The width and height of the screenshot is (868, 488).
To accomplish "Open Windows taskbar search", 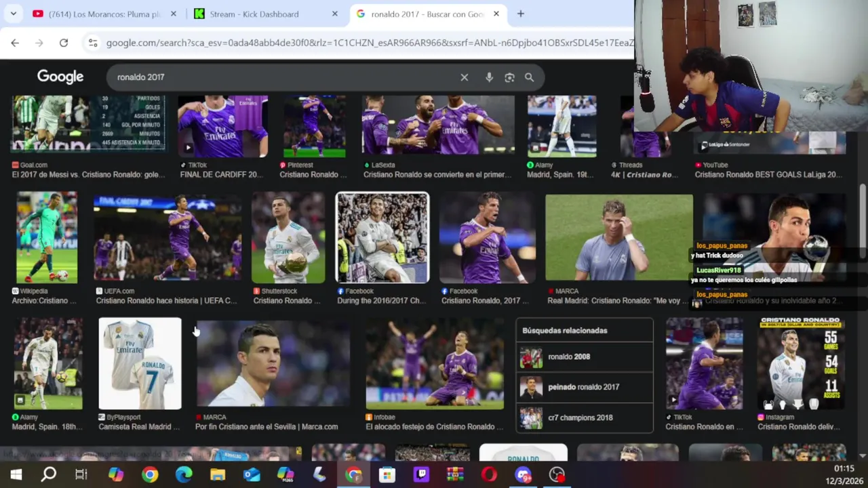I will coord(48,474).
